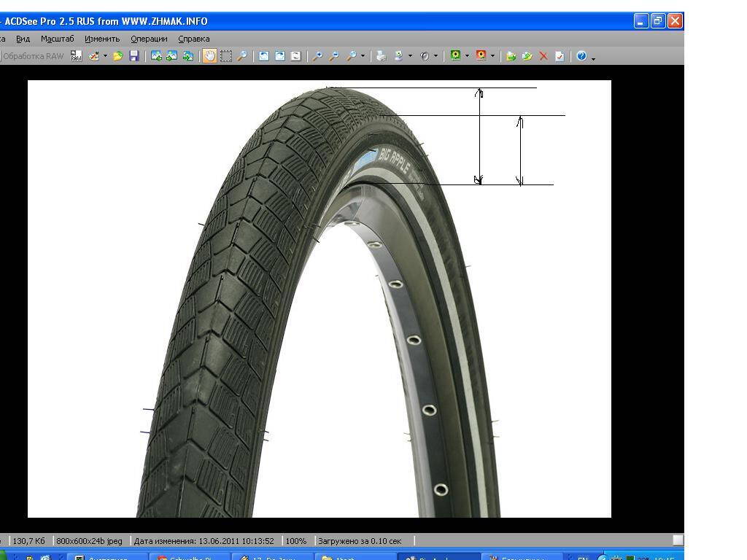Image resolution: width=747 pixels, height=560 pixels.
Task: Delete the image with the red X
Action: [x=543, y=56]
